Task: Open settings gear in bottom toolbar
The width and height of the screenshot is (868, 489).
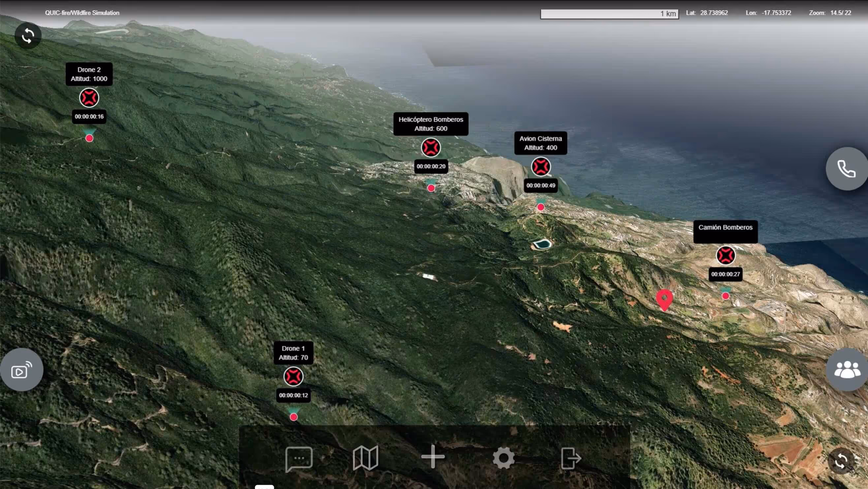Action: pyautogui.click(x=503, y=458)
